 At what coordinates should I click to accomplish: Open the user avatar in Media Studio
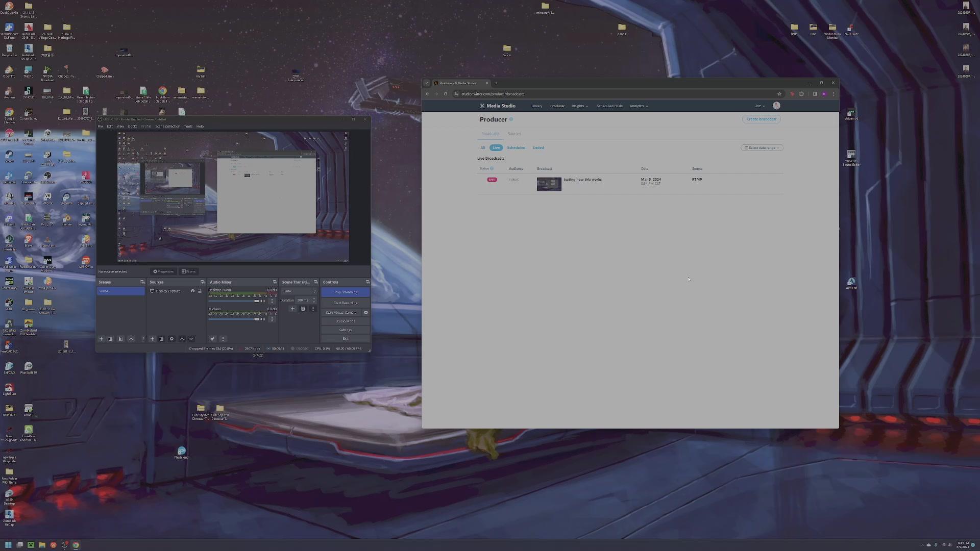[x=776, y=106]
